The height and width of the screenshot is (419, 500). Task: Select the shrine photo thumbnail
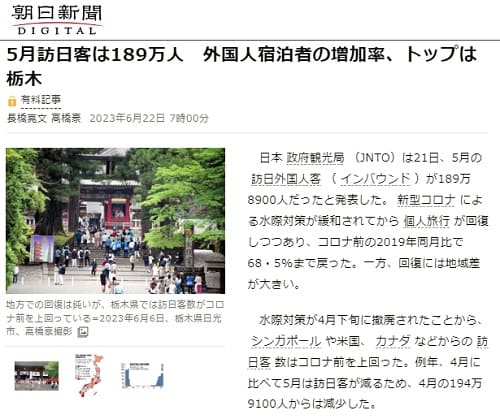pos(37,376)
